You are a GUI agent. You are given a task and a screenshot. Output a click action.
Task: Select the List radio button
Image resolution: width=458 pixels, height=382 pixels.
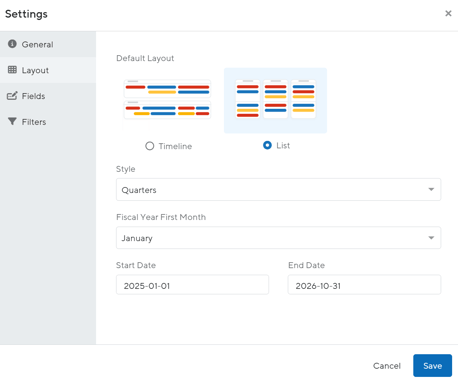(267, 145)
